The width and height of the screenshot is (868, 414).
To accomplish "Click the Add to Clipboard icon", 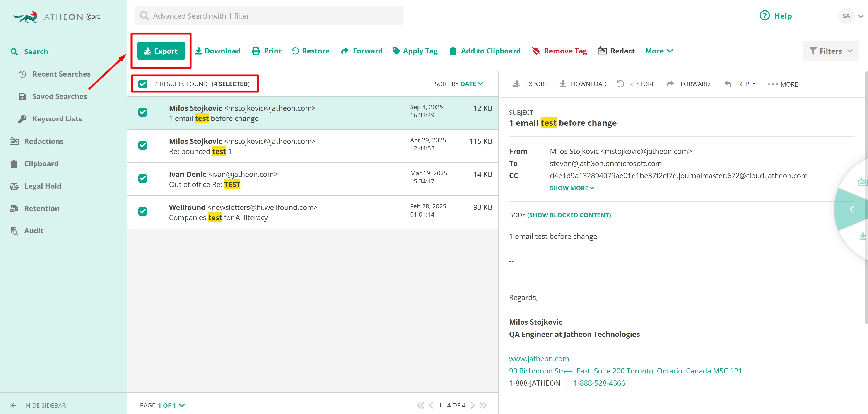I will click(x=453, y=51).
